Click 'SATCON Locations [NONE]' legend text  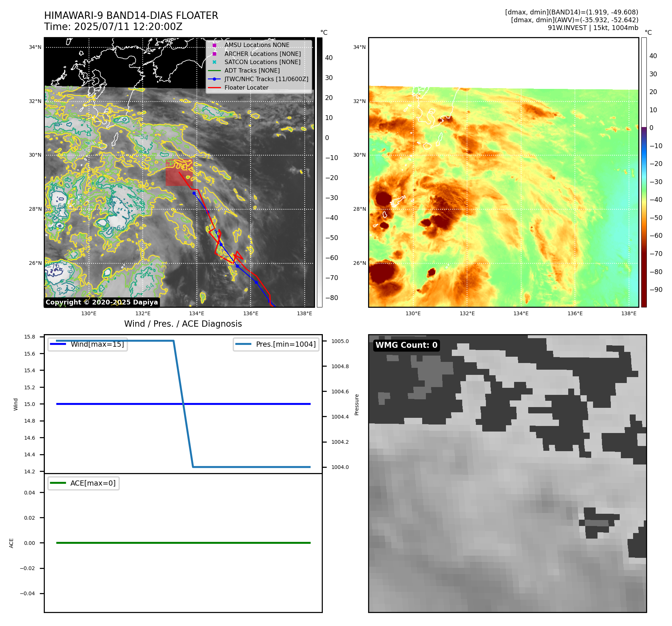pyautogui.click(x=262, y=62)
